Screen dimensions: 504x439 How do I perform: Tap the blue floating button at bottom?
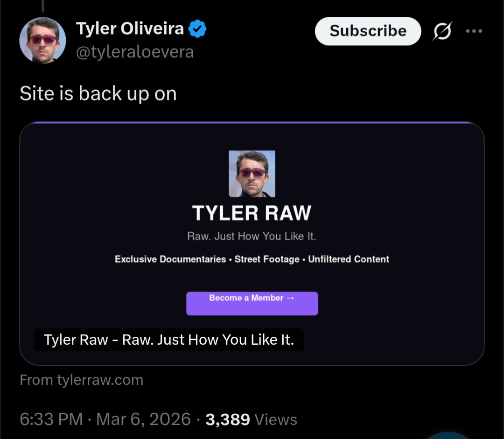click(x=448, y=435)
